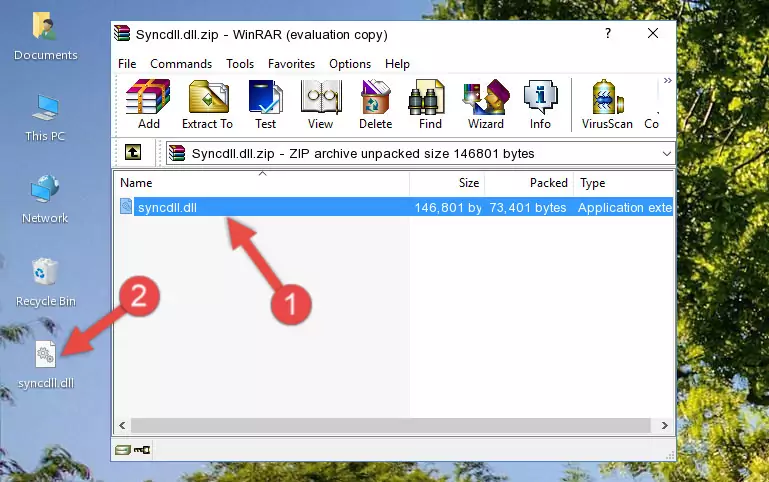Launch the Wizard tool
This screenshot has width=769, height=482.
486,104
